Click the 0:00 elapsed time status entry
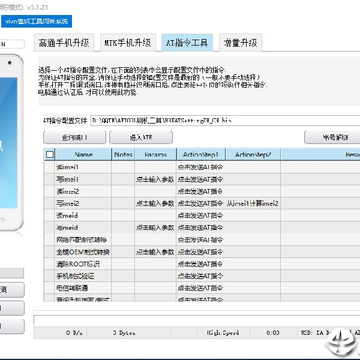 (273, 333)
